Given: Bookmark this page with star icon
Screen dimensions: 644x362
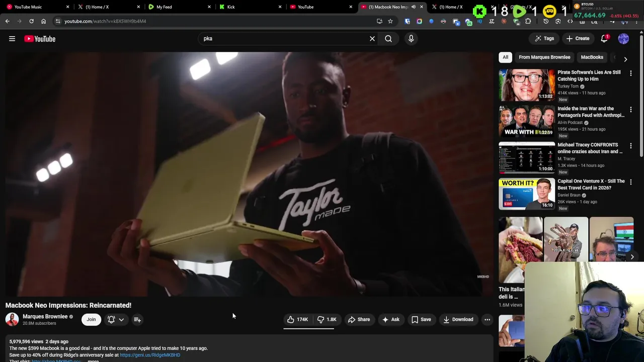Looking at the screenshot, I should 390,21.
